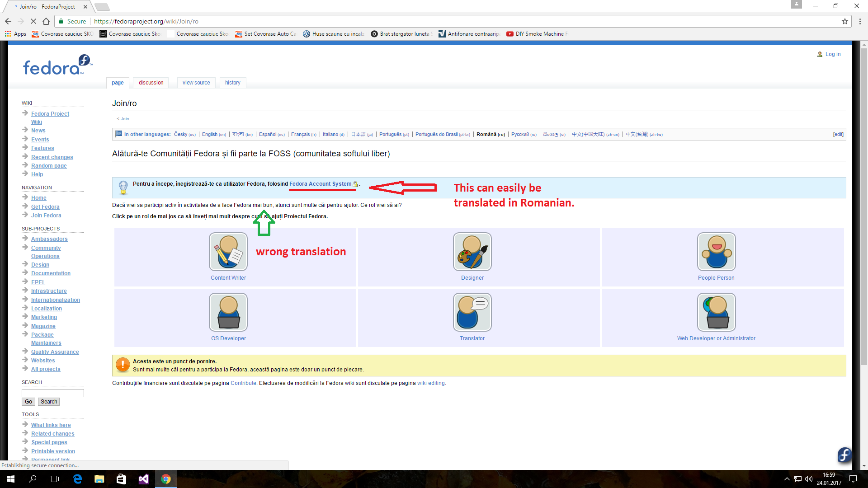Click the Go button in search

click(28, 402)
